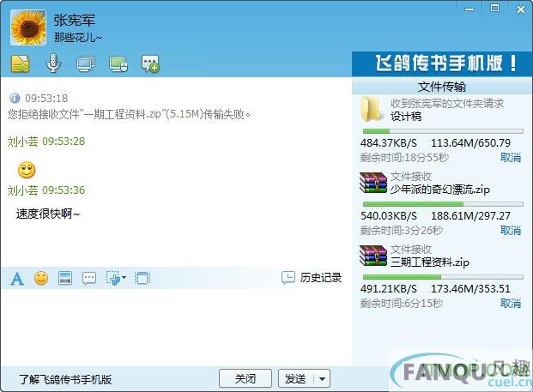Open send options dropdown arrow
533x392 pixels.
(x=322, y=378)
